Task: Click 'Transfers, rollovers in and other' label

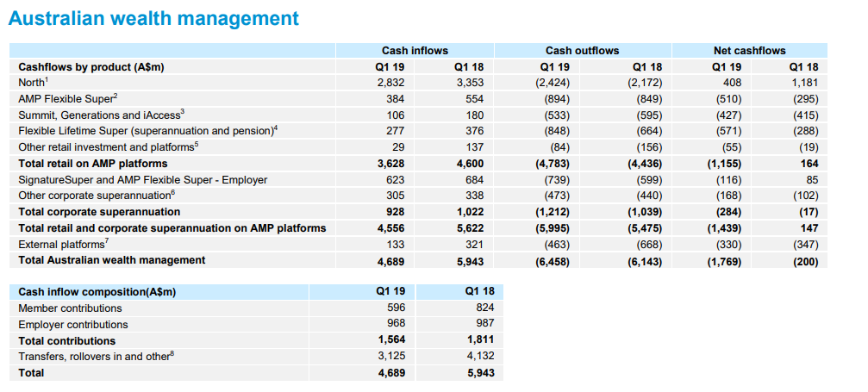Action: pyautogui.click(x=97, y=357)
